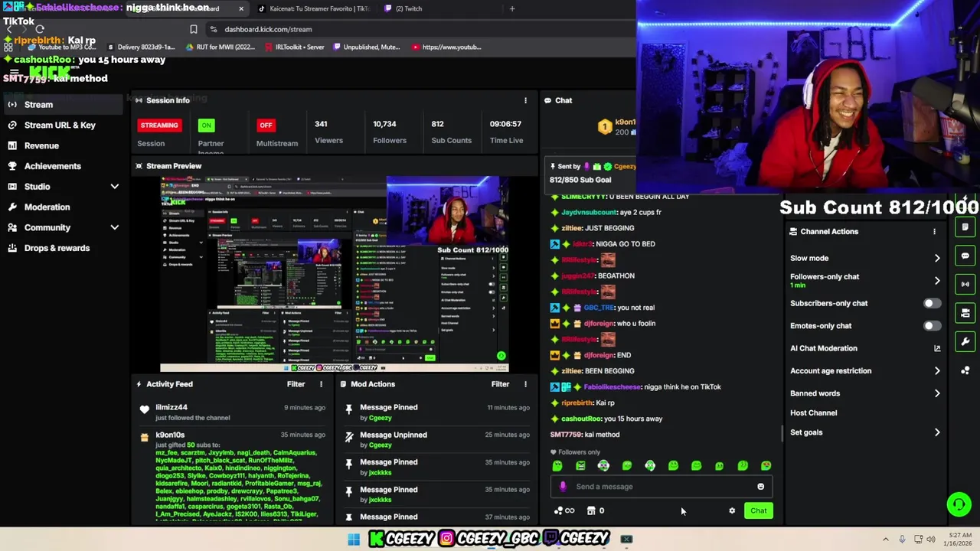The image size is (980, 551).
Task: Open the emoji picker in chat input
Action: 760,487
